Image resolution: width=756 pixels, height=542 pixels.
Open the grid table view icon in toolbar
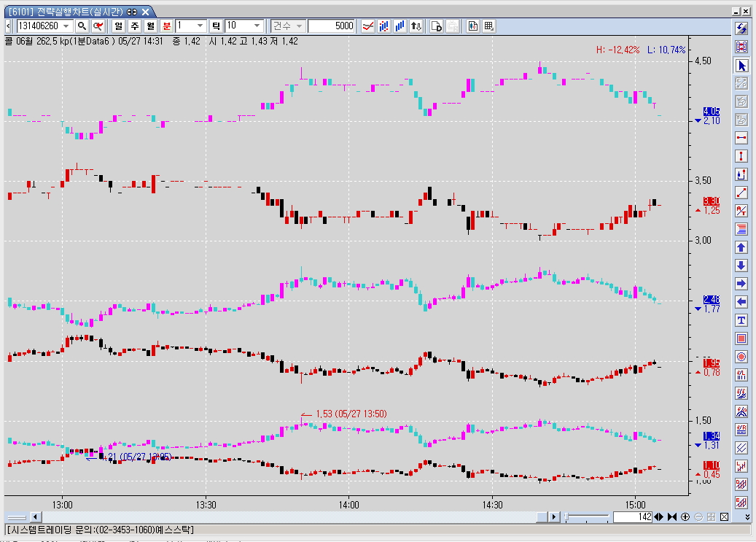point(488,26)
